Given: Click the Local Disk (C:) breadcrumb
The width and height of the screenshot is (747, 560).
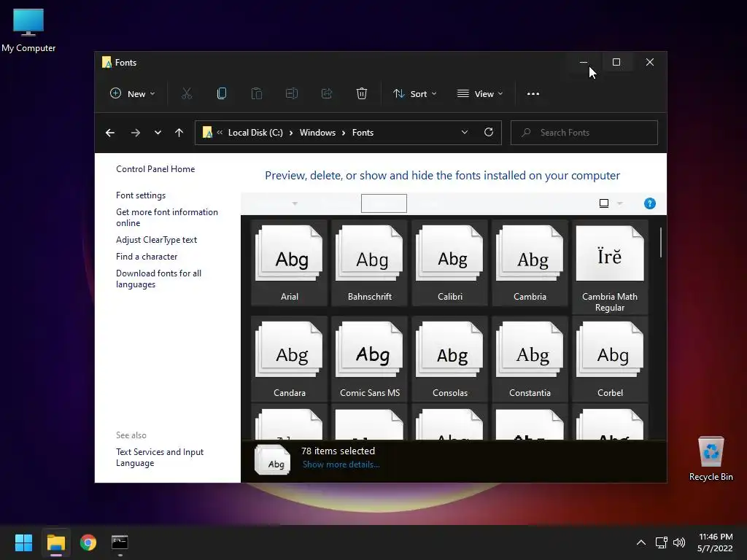Looking at the screenshot, I should 255,133.
